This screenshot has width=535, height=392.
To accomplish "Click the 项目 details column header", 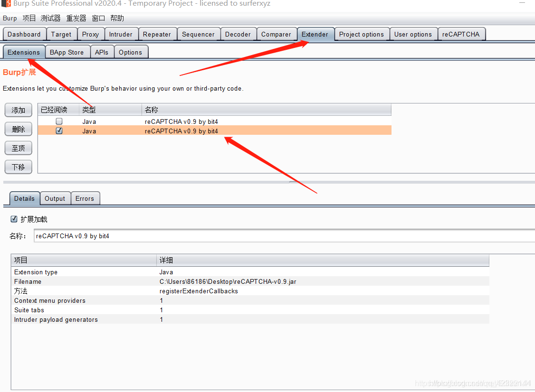I will pos(84,260).
